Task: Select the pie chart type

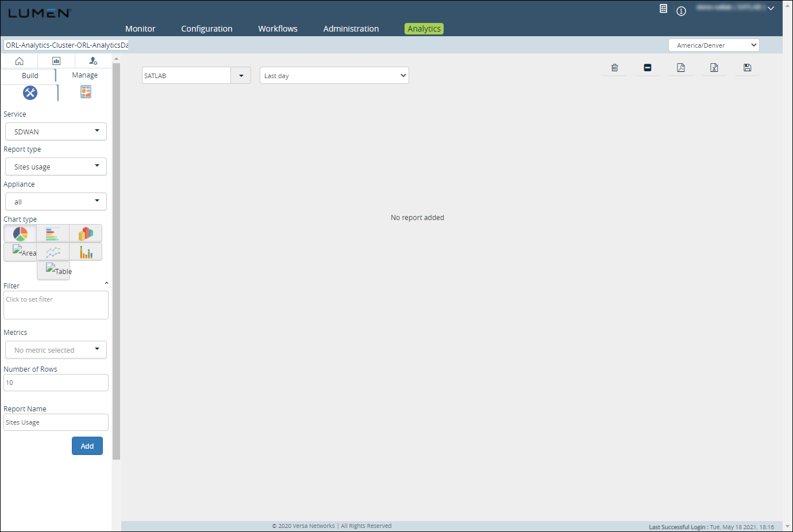Action: pos(20,233)
